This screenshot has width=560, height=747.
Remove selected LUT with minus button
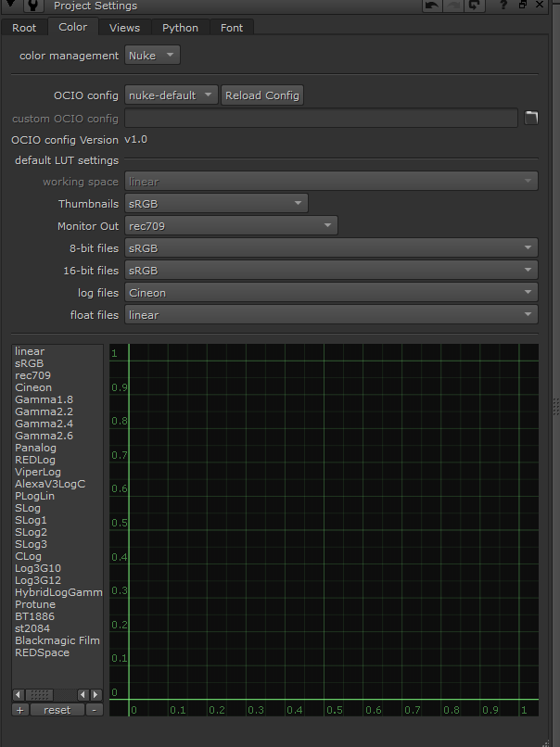click(94, 710)
